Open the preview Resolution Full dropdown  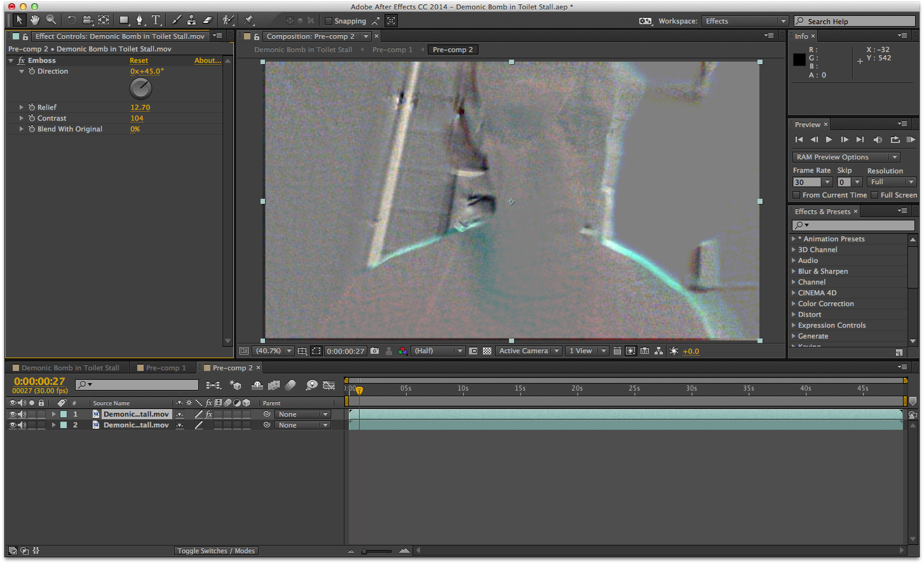tap(892, 182)
